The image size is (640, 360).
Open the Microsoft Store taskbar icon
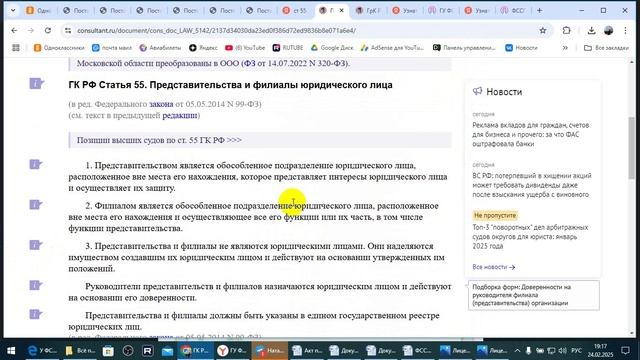(108, 350)
